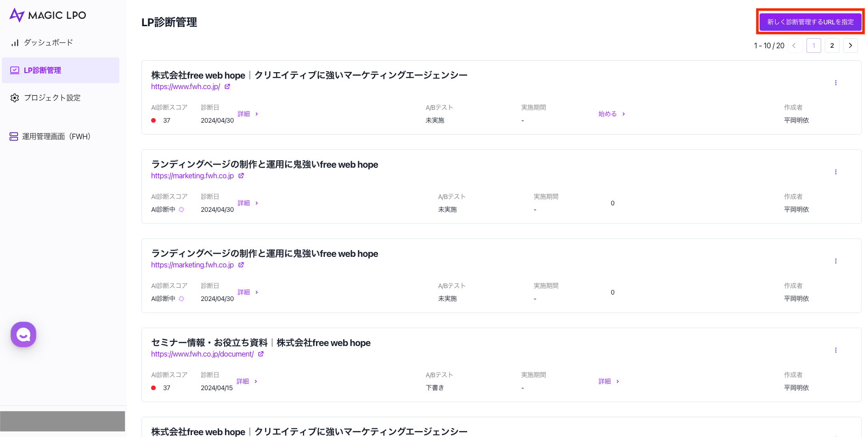Click the external link icon beside https://www.fwh.co.jp/document/
This screenshot has width=868, height=437.
coord(261,354)
